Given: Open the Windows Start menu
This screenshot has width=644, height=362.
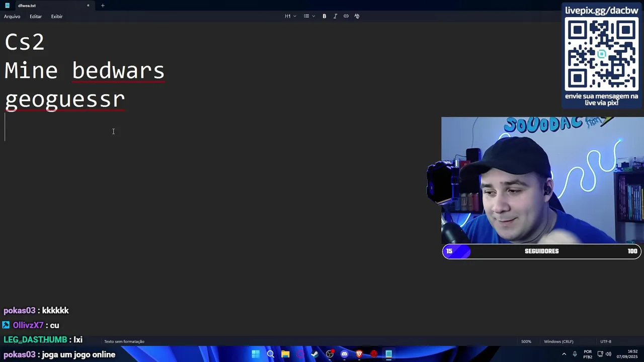Looking at the screenshot, I should point(256,354).
